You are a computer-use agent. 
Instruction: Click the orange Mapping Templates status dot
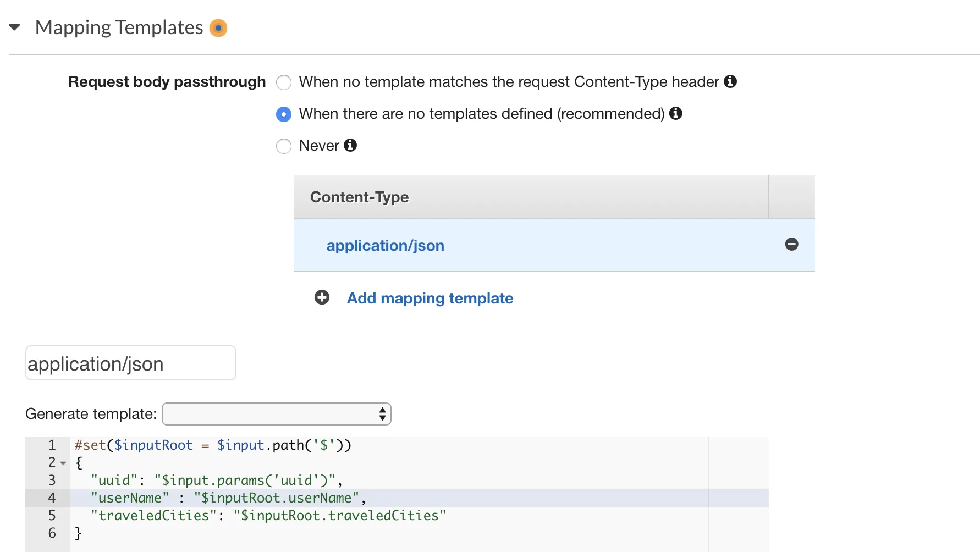point(218,28)
